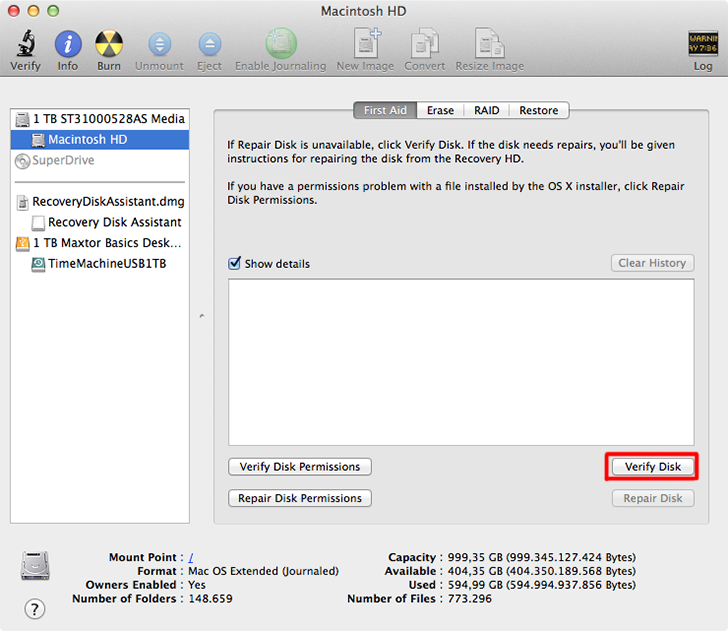
Task: Click the Number of Folders value 148.659
Action: [x=210, y=599]
